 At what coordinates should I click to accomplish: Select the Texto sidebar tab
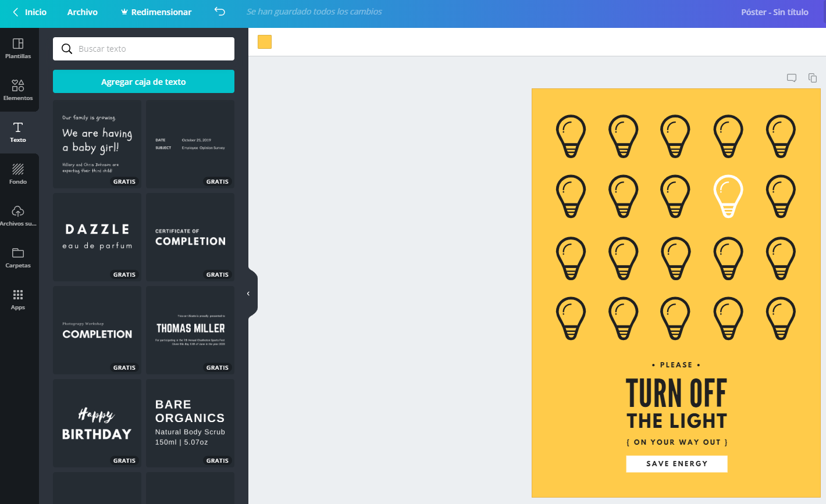18,133
